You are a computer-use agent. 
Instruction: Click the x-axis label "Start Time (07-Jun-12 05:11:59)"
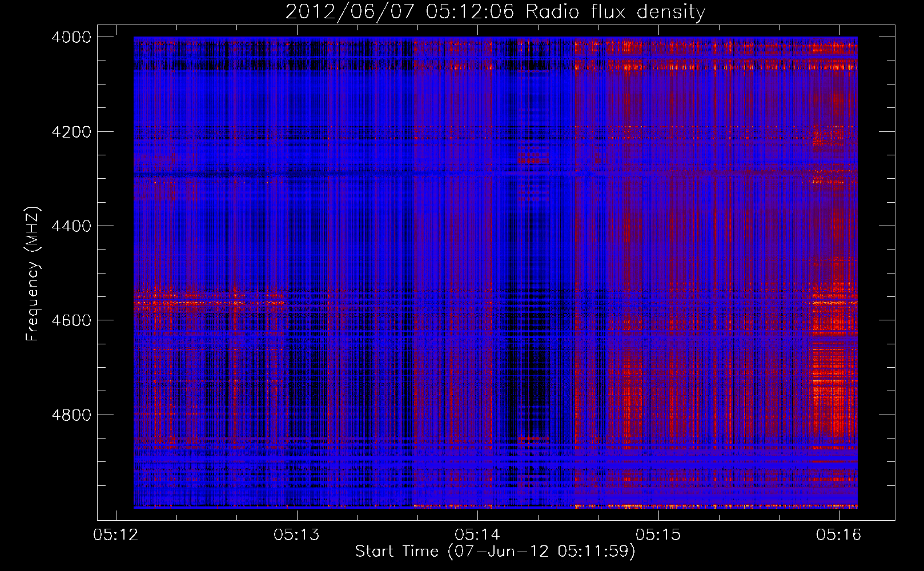point(495,552)
